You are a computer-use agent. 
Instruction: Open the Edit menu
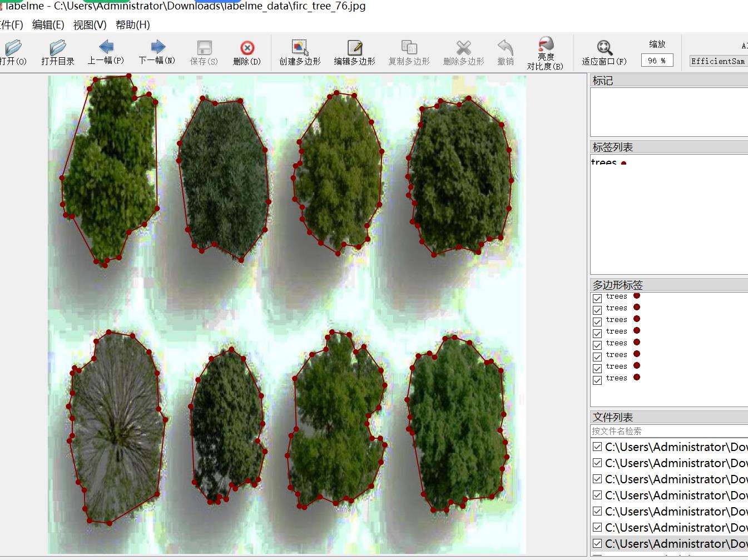pos(48,24)
